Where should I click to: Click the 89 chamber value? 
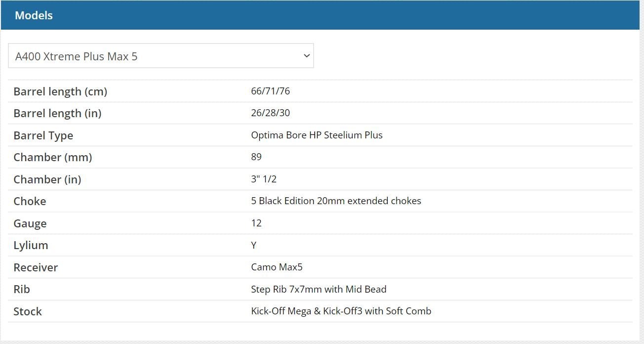coord(256,157)
